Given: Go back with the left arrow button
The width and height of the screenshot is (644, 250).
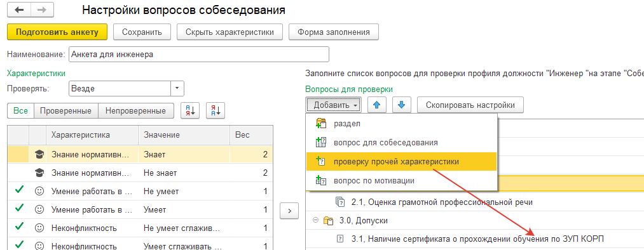Looking at the screenshot, I should pos(19,10).
